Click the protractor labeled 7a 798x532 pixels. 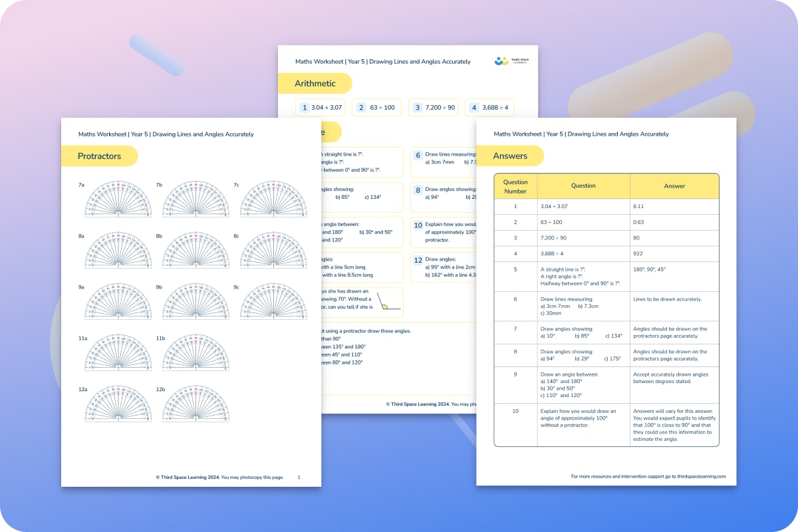[x=118, y=200]
